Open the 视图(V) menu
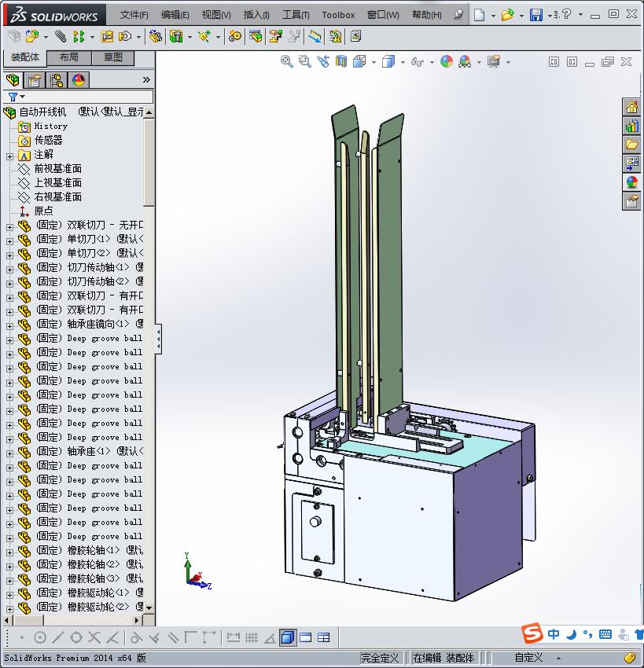The width and height of the screenshot is (644, 668). (x=216, y=15)
